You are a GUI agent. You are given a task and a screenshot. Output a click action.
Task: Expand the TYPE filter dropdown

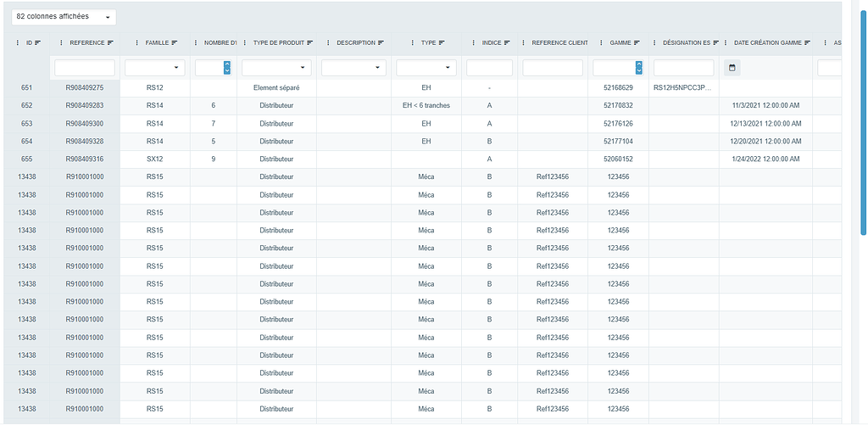tap(448, 68)
